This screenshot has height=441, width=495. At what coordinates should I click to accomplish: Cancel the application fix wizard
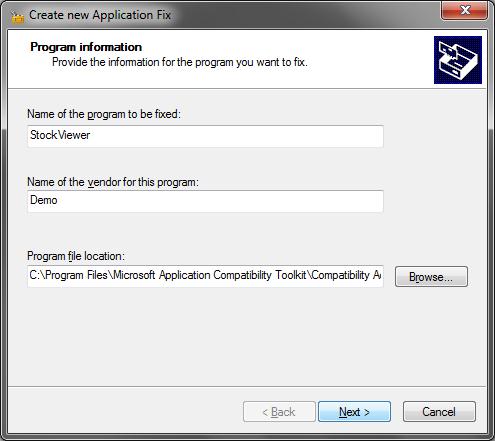[439, 412]
